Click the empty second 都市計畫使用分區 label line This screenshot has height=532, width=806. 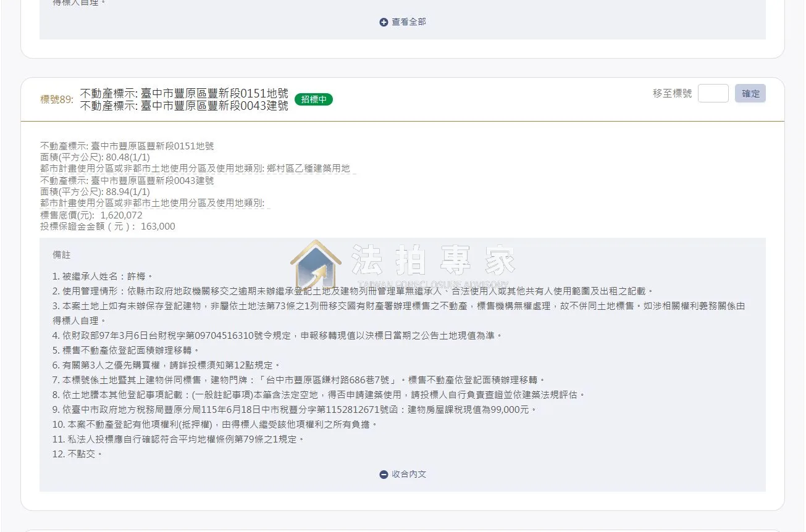pos(153,203)
